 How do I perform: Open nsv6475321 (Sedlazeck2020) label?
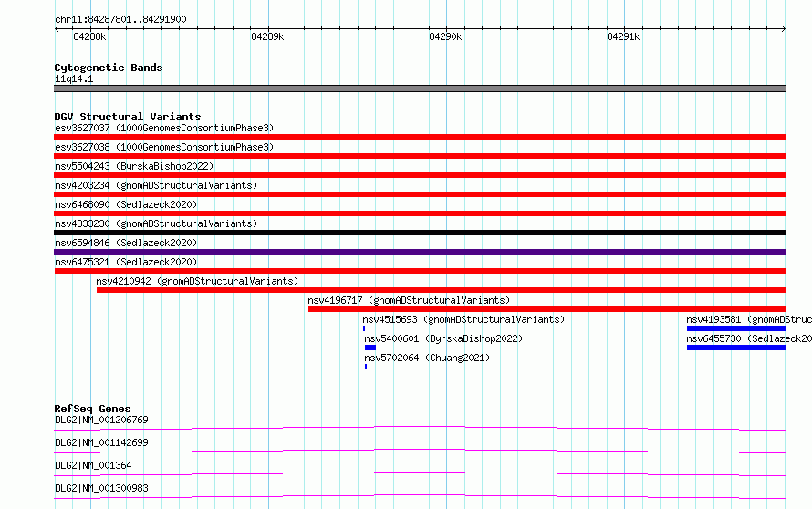126,262
